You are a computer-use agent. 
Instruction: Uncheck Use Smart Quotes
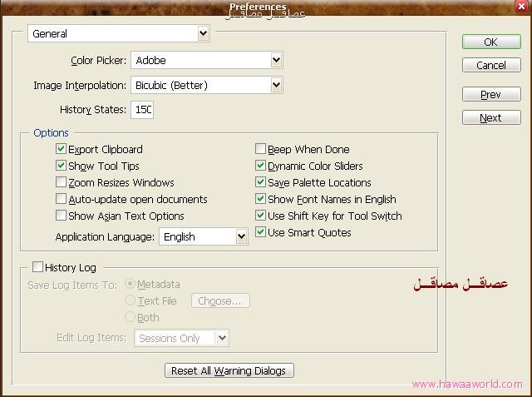pyautogui.click(x=260, y=232)
